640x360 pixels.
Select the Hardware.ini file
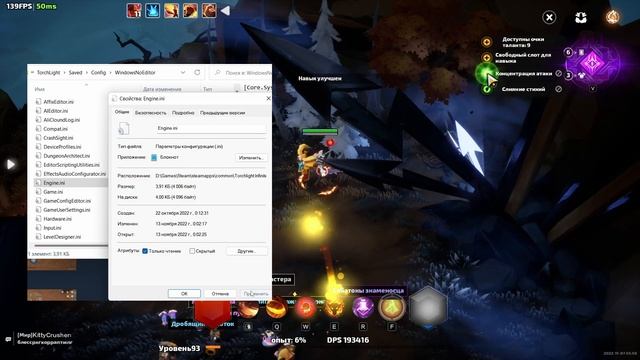pos(57,218)
